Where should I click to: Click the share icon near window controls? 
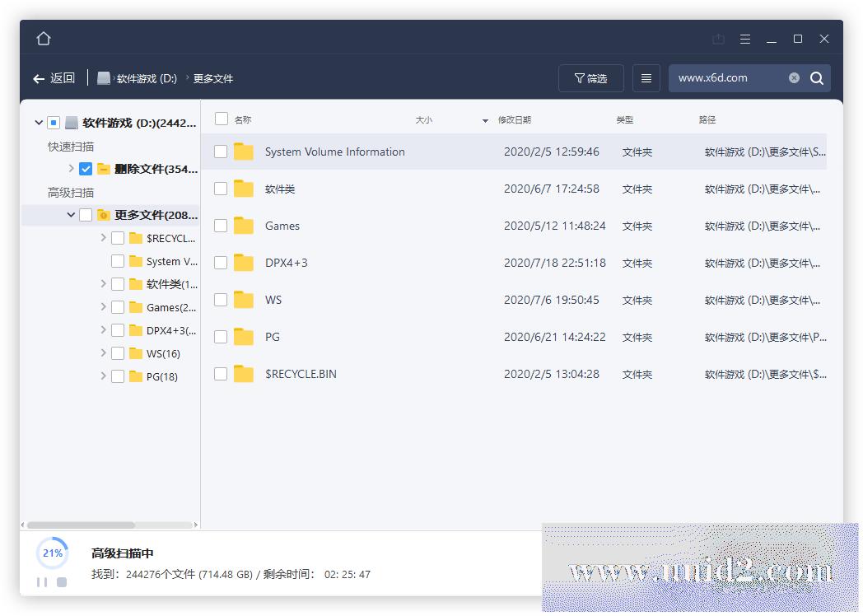click(x=717, y=38)
